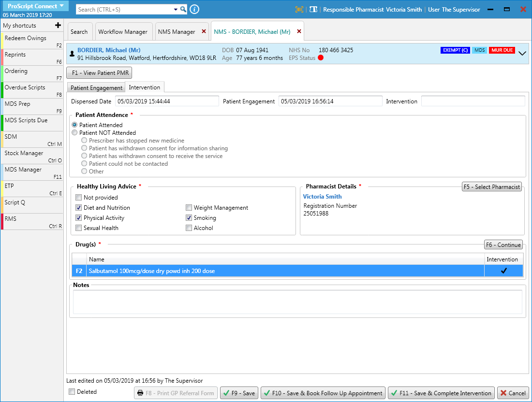Click the Patient Engagement date field
This screenshot has height=402, width=532.
click(330, 101)
